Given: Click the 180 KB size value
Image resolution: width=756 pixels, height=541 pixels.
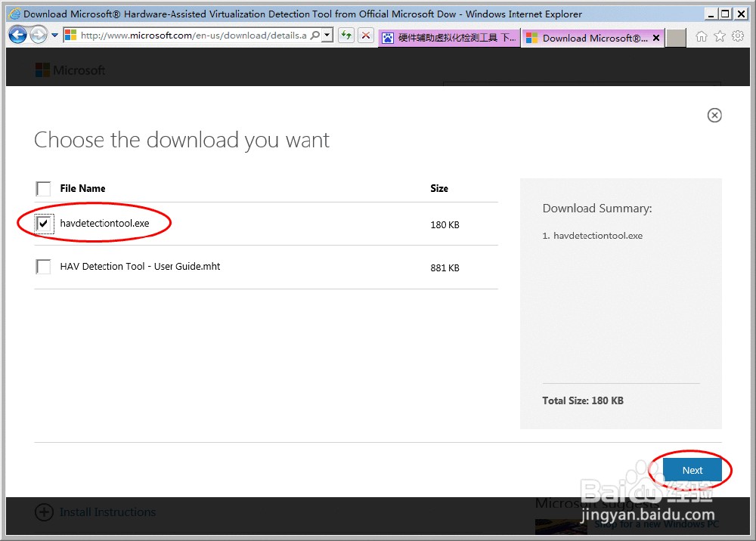Looking at the screenshot, I should tap(445, 225).
